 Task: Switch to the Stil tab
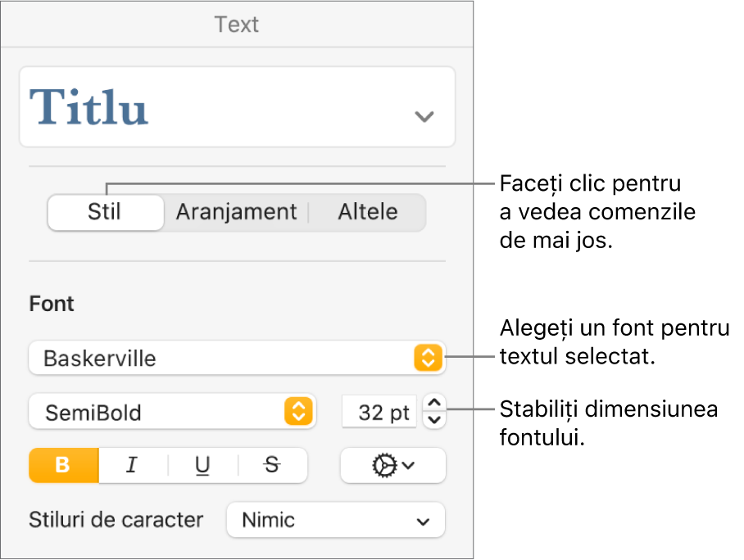coord(106,212)
